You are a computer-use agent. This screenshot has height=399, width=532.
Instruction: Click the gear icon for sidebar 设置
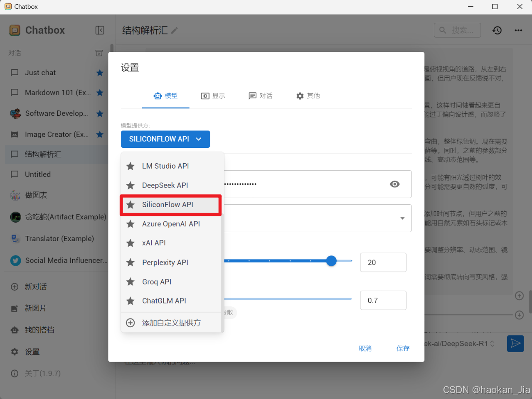tap(15, 352)
